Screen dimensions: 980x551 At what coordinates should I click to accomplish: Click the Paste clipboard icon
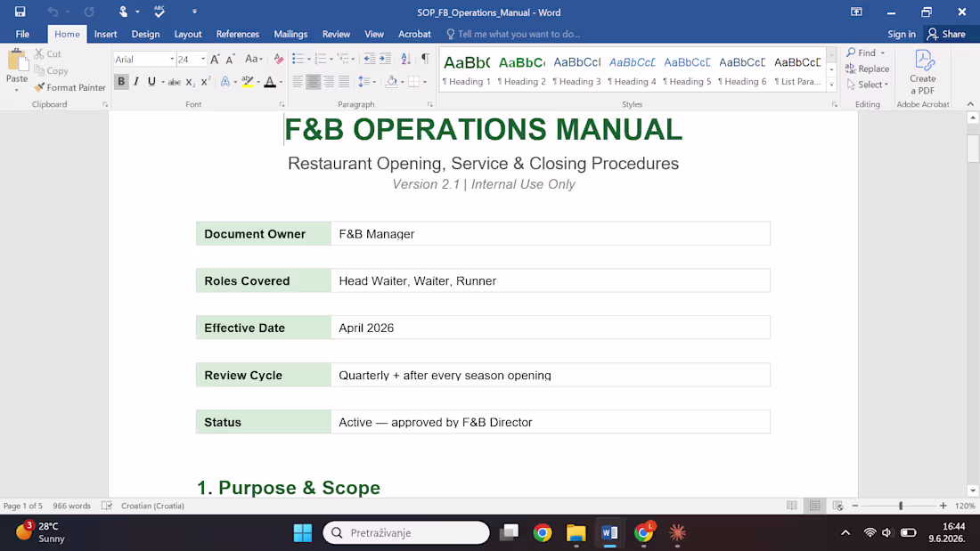point(17,61)
